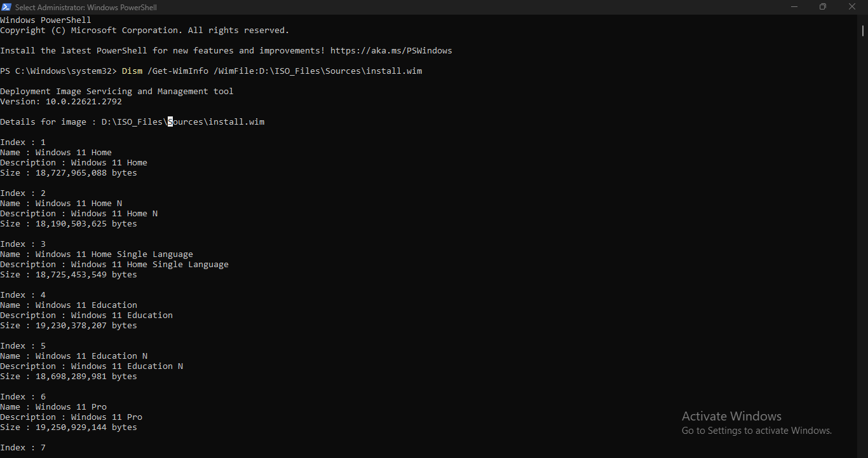Screen dimensions: 868x458
Task: Click the Dism /Get-WimInfo command text
Action: click(272, 71)
